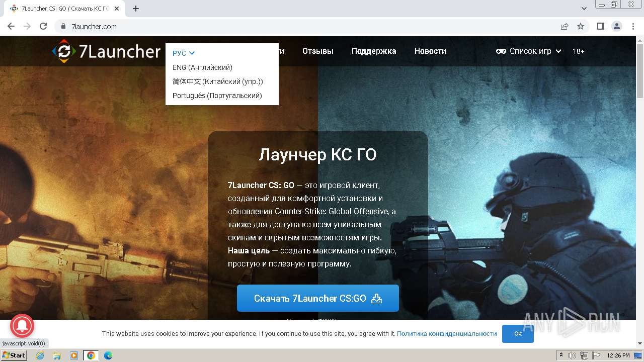Click the padlock site info icon
This screenshot has width=644, height=362.
pos(63,26)
